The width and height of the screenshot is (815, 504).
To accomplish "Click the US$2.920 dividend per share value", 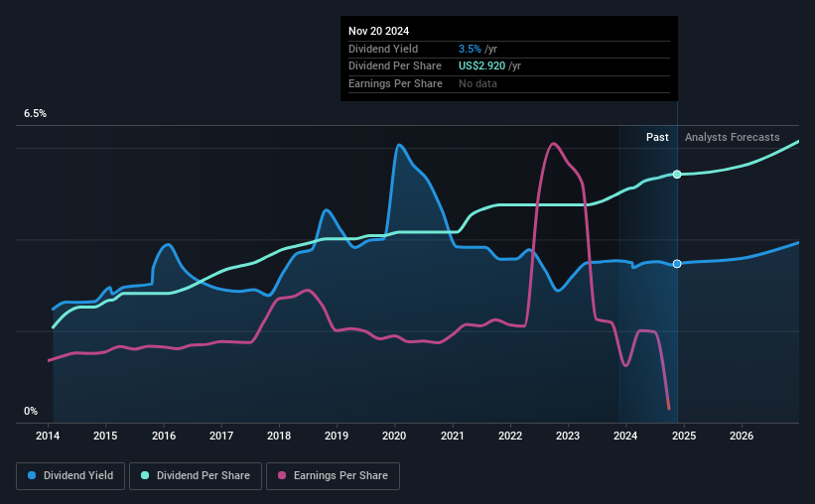I will click(x=481, y=66).
